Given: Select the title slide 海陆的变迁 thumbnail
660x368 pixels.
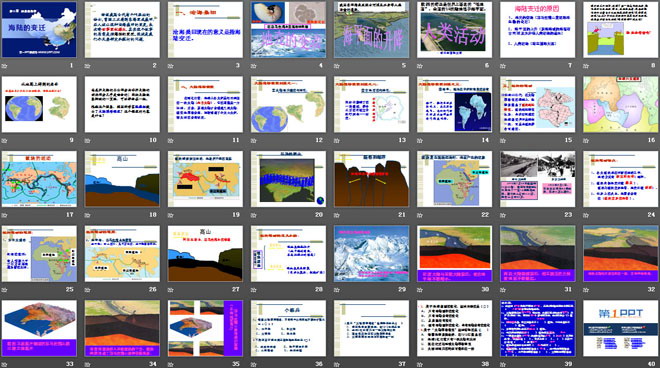Looking at the screenshot, I should tap(39, 29).
